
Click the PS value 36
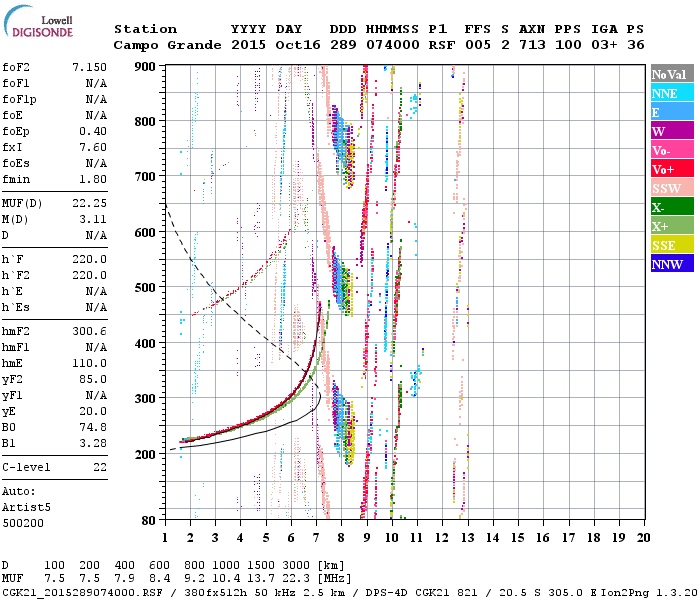coord(635,45)
